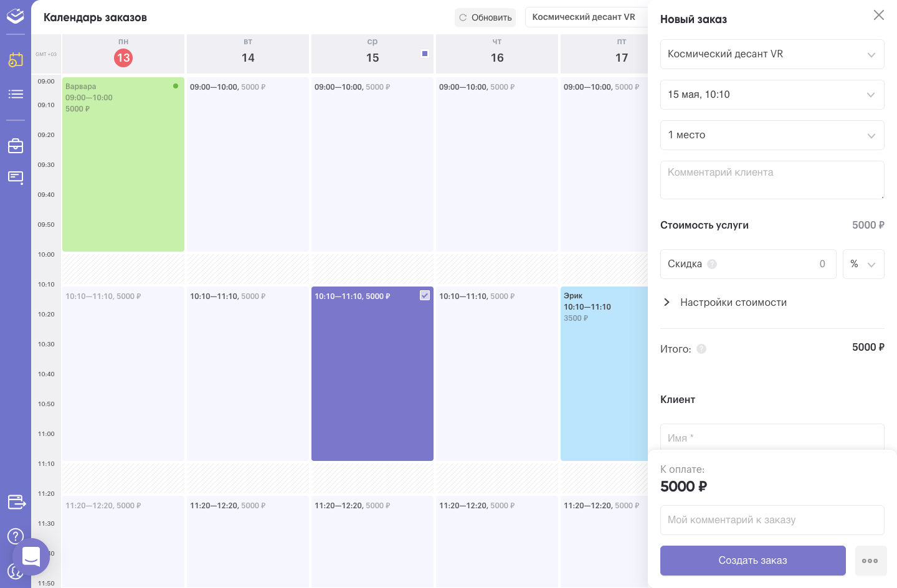Open the briefcase services icon in sidebar
Viewport: 897px width, 588px height.
click(x=16, y=146)
